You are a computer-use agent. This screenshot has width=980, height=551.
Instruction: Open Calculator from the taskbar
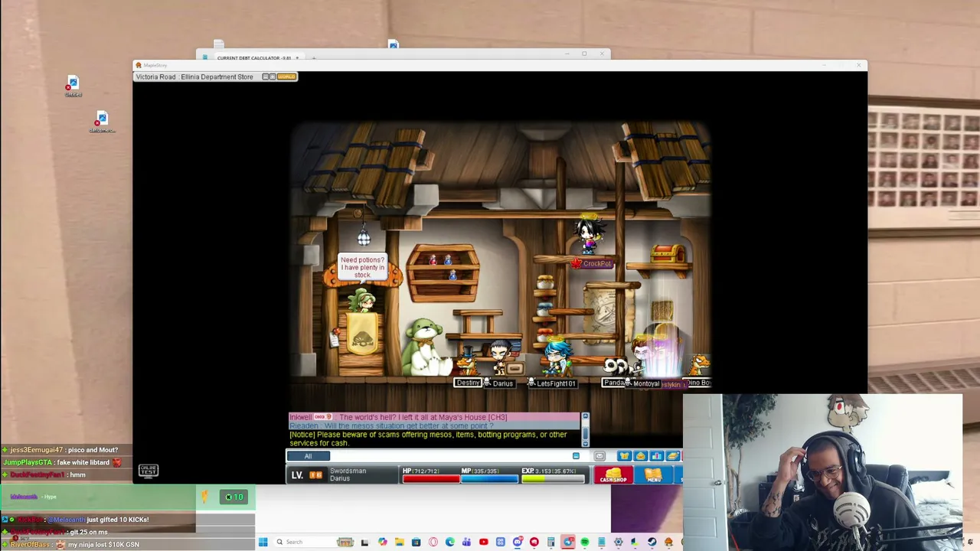pyautogui.click(x=550, y=543)
